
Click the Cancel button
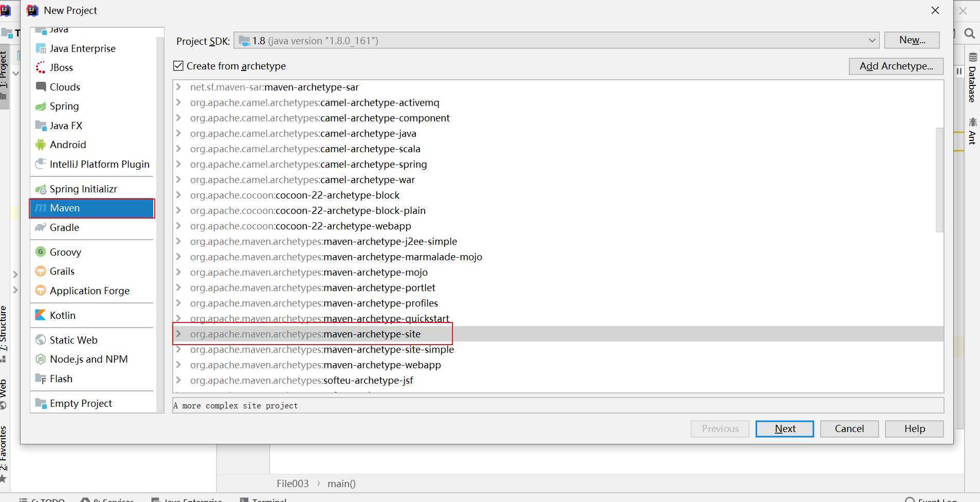[849, 428]
